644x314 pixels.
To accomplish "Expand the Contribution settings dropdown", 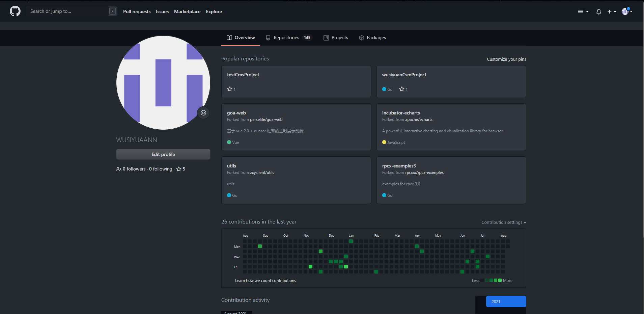I will tap(504, 222).
